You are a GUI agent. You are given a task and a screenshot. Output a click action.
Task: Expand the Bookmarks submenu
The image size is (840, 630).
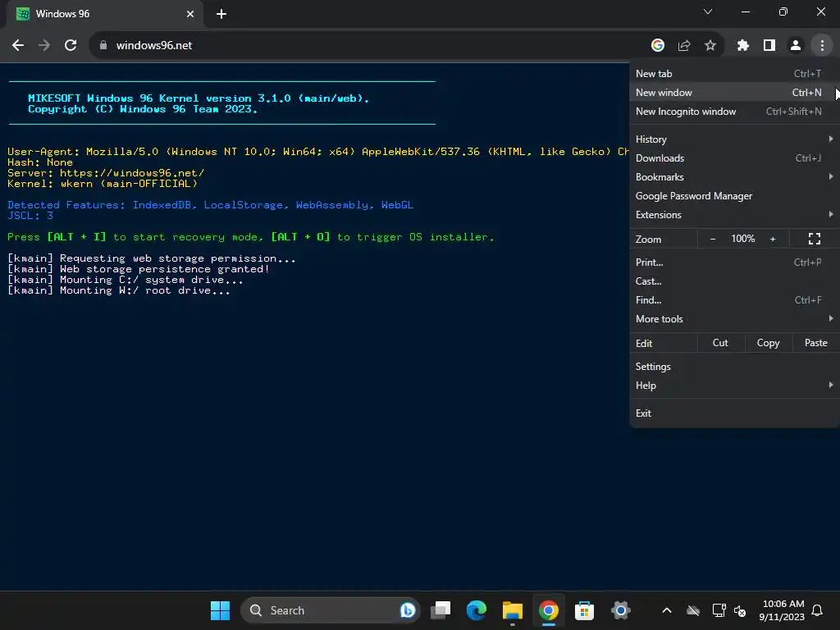point(734,177)
